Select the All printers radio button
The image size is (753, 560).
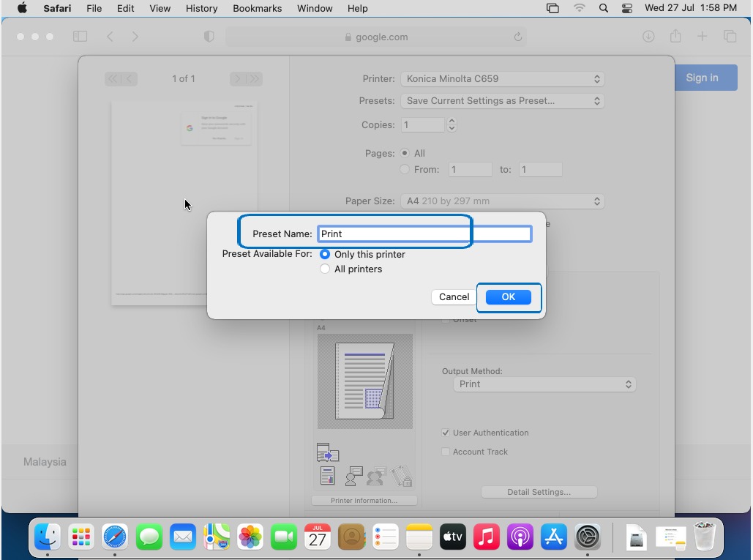coord(325,269)
